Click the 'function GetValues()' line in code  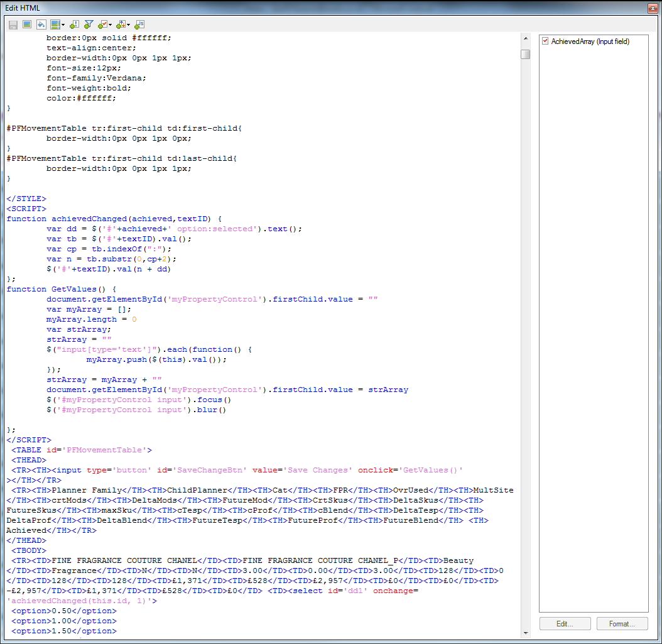(61, 289)
